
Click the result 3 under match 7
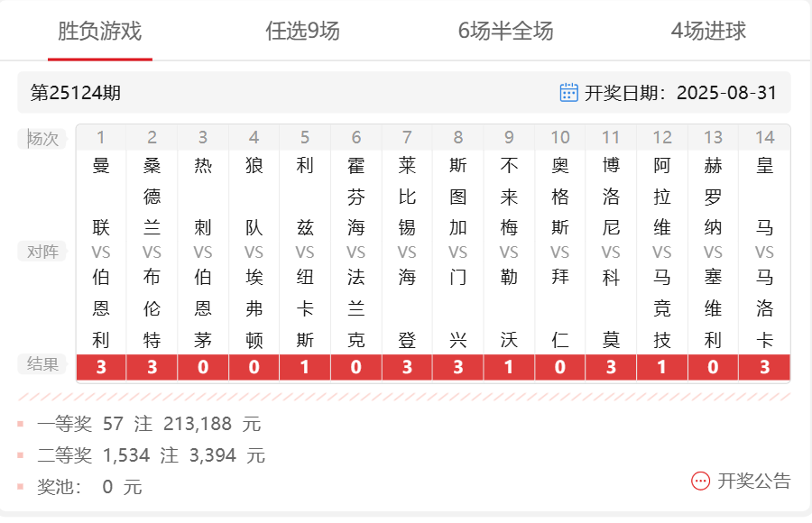pos(407,367)
